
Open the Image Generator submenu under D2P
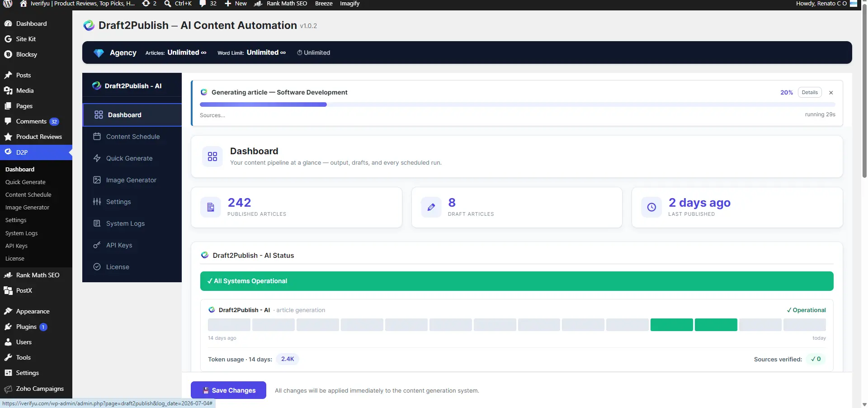click(27, 207)
